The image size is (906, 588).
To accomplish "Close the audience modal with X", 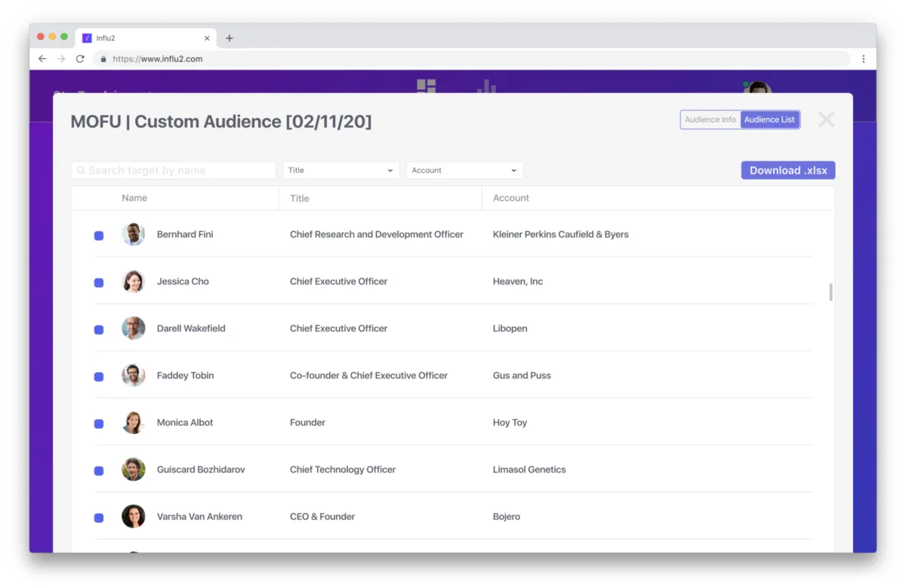I will [826, 119].
